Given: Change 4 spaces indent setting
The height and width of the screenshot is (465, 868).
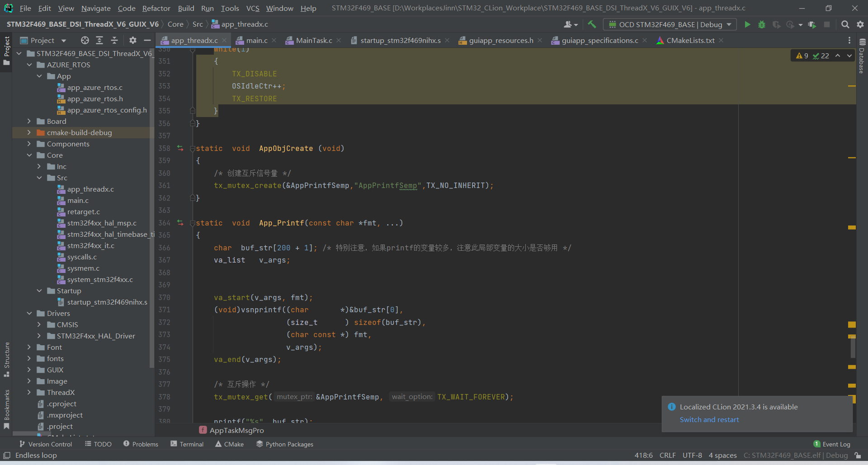Looking at the screenshot, I should 722,456.
